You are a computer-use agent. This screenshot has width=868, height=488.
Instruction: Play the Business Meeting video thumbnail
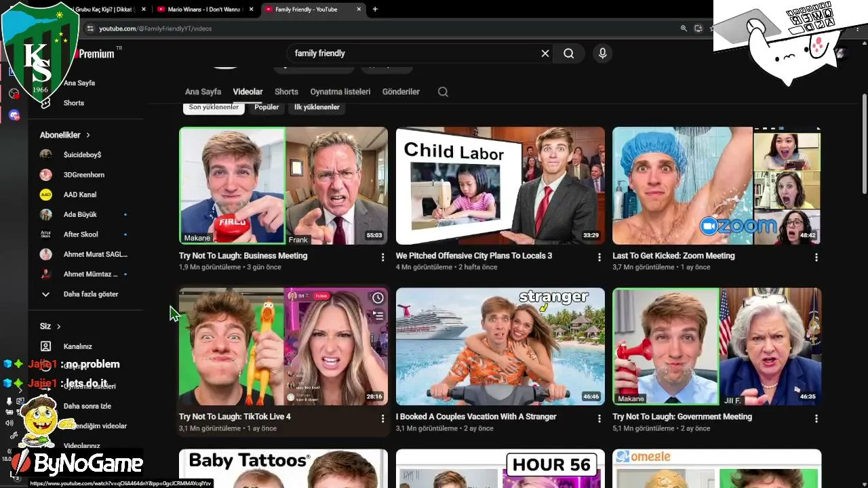coord(283,186)
